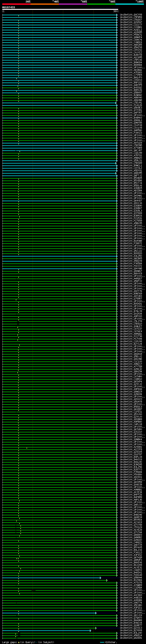Click the cyan alignment bar for UniRef100_Q0CYV8

[60, 15]
